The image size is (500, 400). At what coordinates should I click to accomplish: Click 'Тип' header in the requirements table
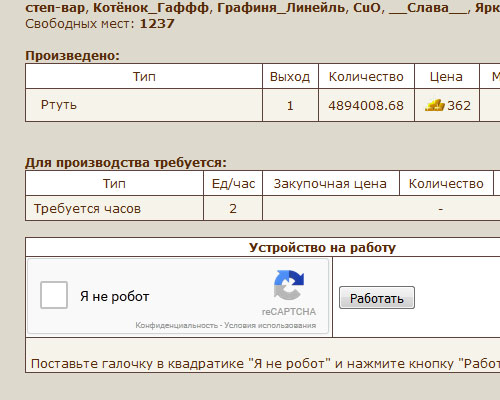point(114,184)
